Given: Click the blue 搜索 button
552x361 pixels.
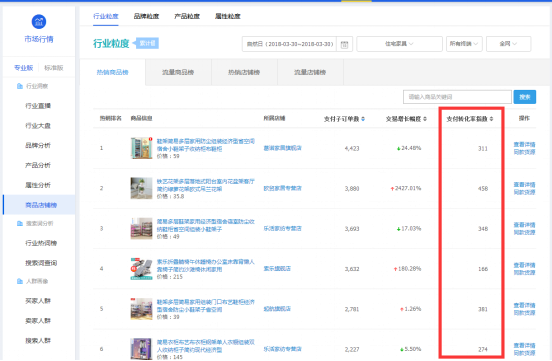Looking at the screenshot, I should (x=525, y=97).
